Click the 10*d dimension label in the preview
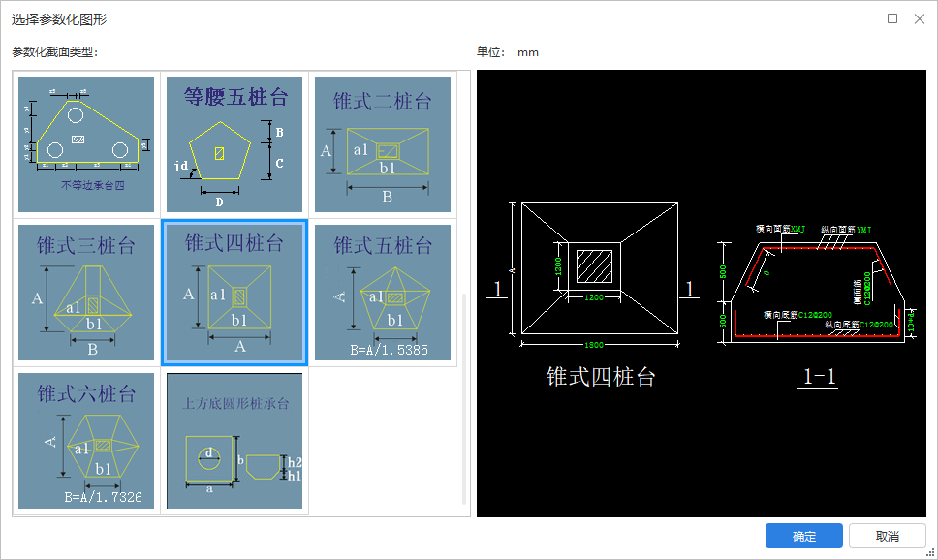Image resolution: width=938 pixels, height=560 pixels. [x=911, y=320]
